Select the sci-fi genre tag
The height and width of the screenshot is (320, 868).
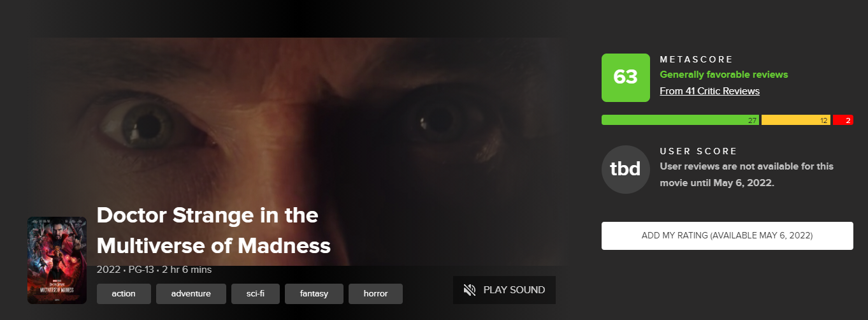(256, 294)
